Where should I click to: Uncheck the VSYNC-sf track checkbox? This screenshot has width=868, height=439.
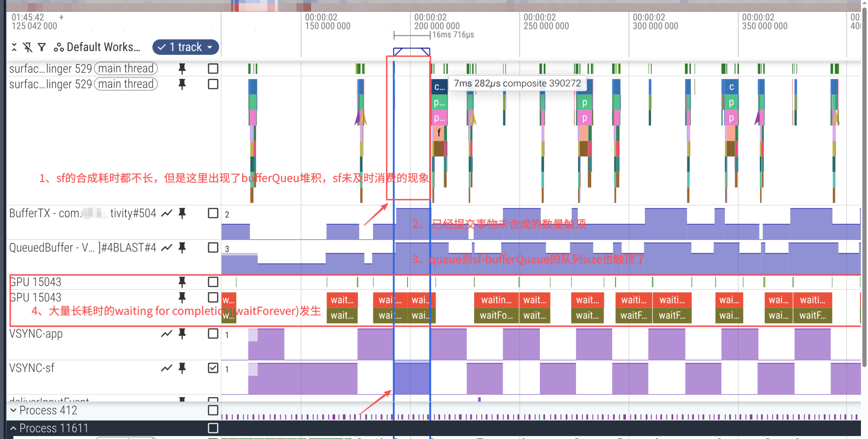click(x=213, y=368)
